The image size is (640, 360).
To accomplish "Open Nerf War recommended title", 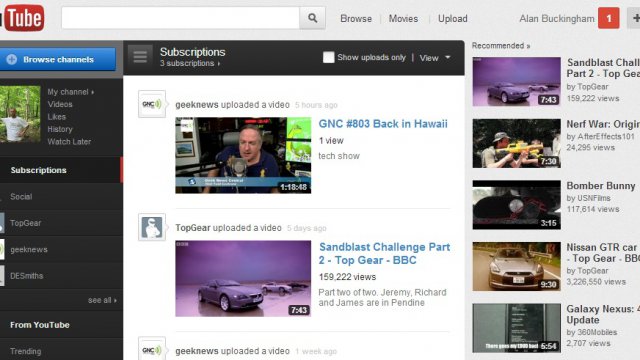I will pos(603,124).
